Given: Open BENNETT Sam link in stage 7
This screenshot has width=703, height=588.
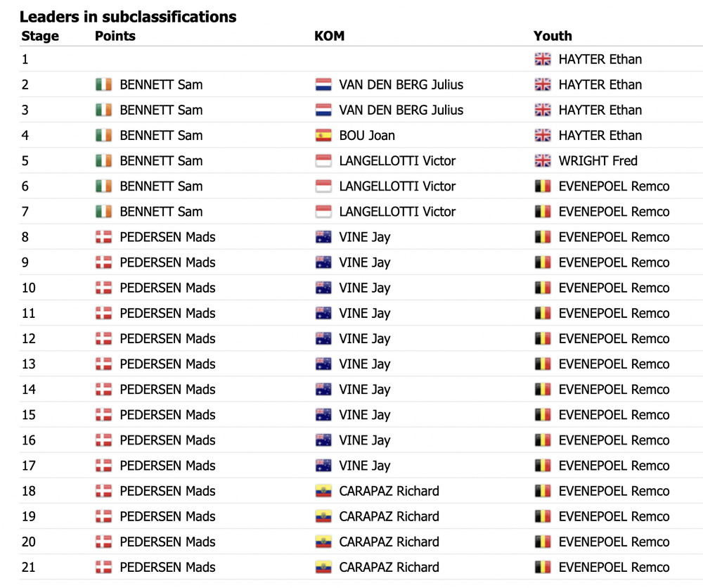Looking at the screenshot, I should point(161,211).
